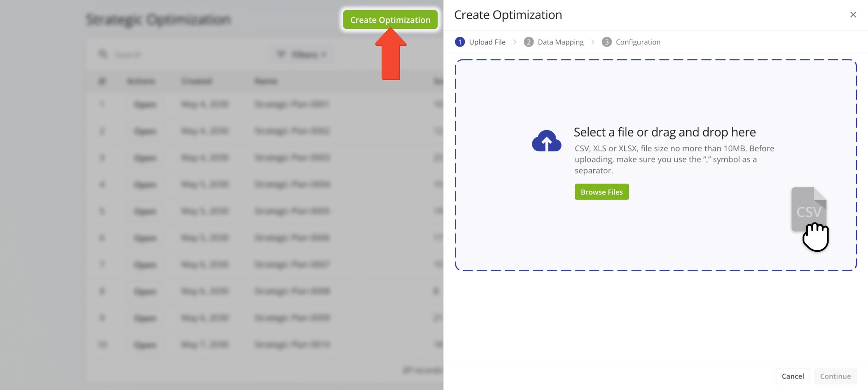The image size is (868, 390).
Task: Click the Continue button
Action: point(835,376)
